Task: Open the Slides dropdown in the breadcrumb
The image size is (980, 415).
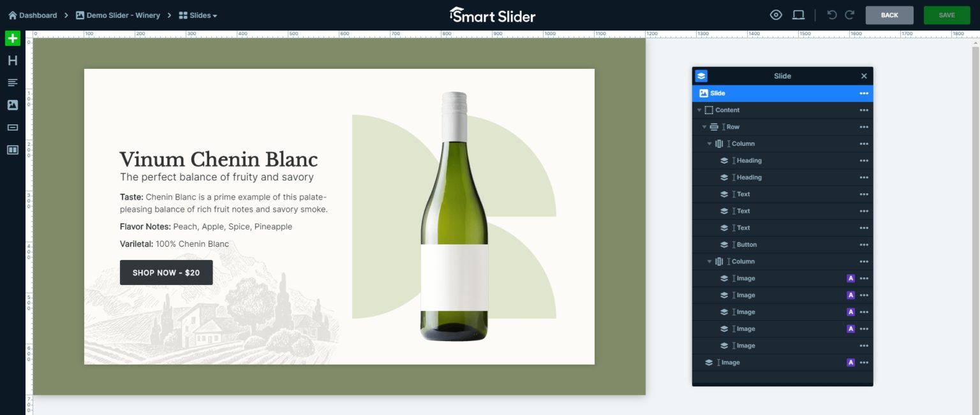Action: point(198,15)
